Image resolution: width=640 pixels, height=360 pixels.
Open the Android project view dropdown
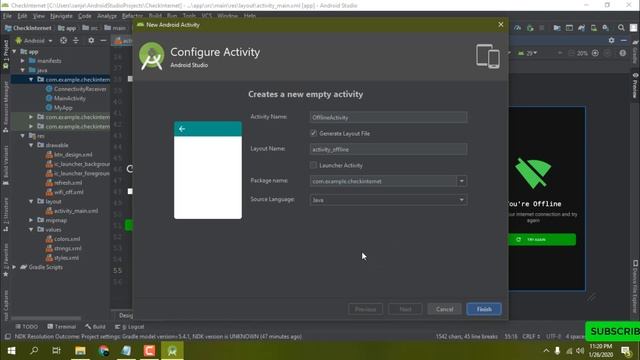click(x=34, y=40)
